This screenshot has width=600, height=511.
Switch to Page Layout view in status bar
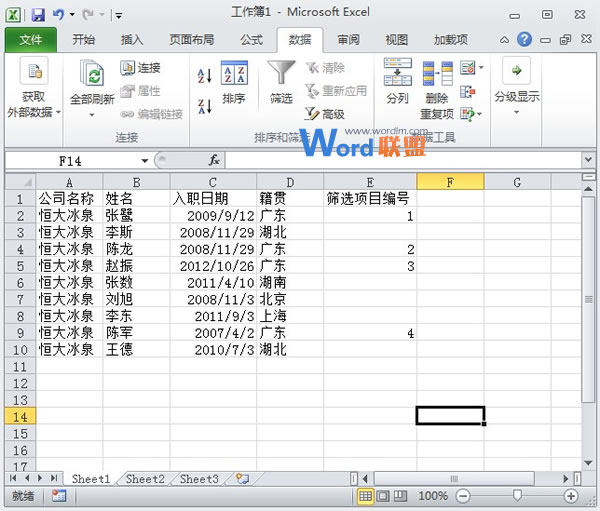click(x=384, y=496)
